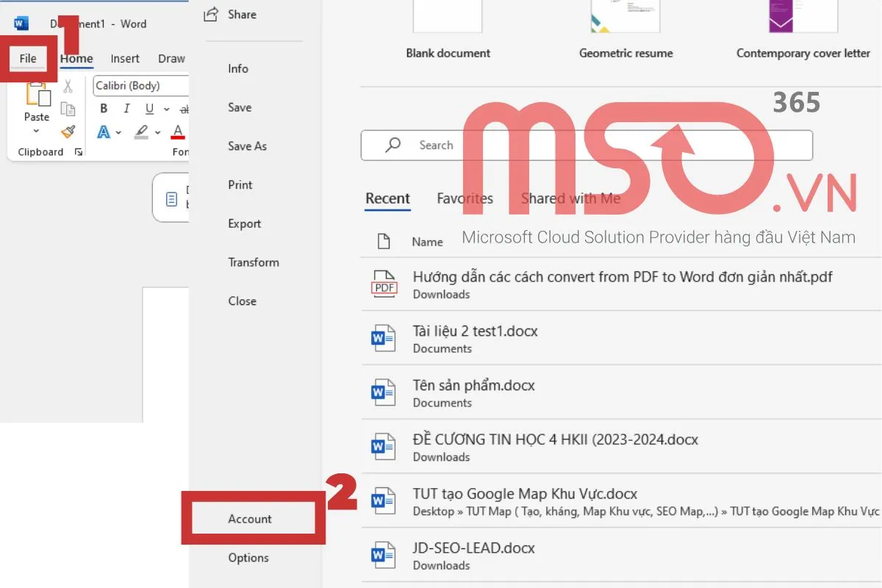Open the Calibri (Body) font name box
Viewport: 882px width, 588px height.
click(x=141, y=86)
